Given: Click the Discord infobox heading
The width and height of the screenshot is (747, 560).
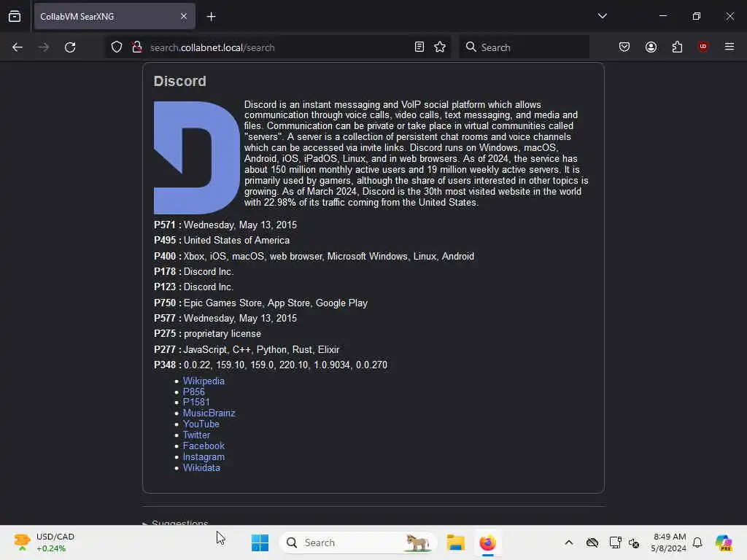Looking at the screenshot, I should [x=180, y=81].
